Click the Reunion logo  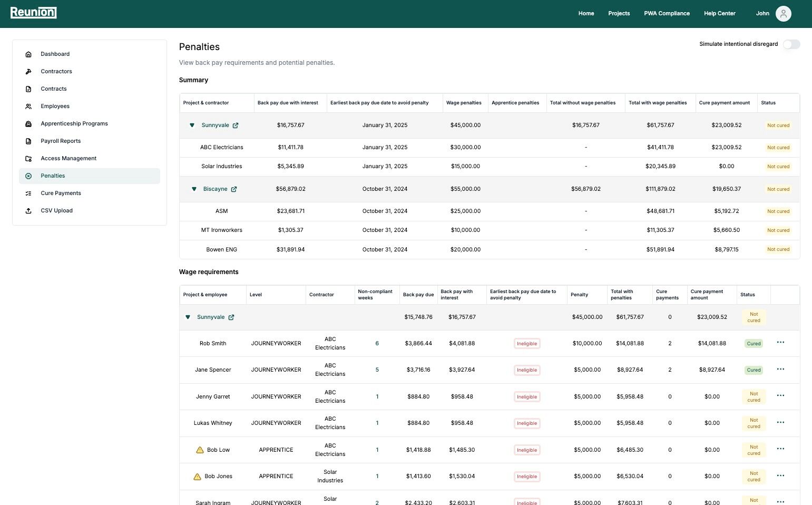[34, 13]
